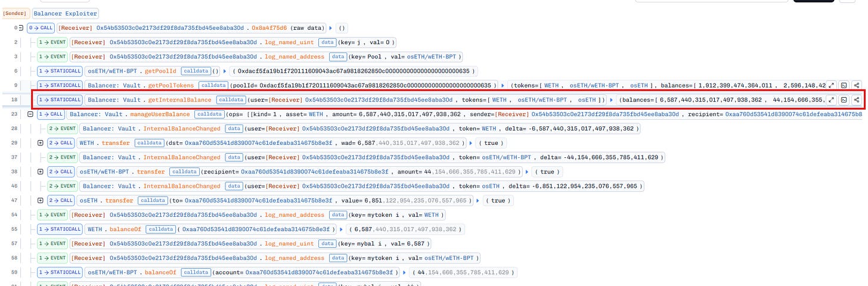Click the 1 → STATICCALL badge on the getInternalBalance row

click(x=60, y=100)
